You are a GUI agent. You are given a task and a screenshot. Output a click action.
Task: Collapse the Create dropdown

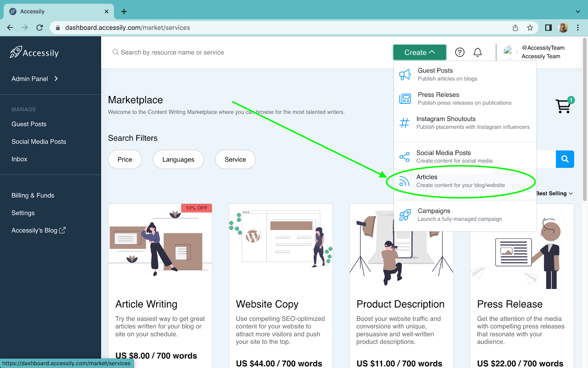click(x=420, y=52)
